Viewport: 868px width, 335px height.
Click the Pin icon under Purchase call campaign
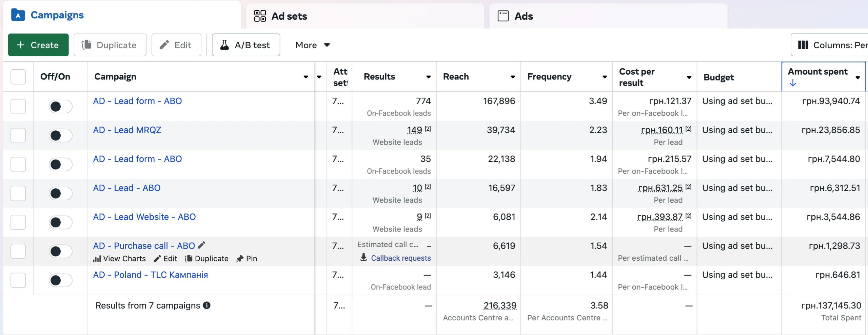pos(240,259)
